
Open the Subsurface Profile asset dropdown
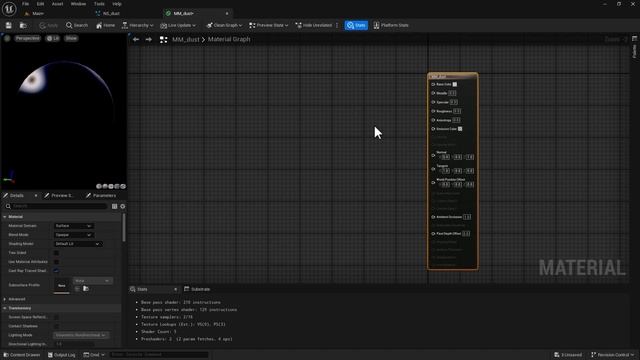click(x=92, y=281)
